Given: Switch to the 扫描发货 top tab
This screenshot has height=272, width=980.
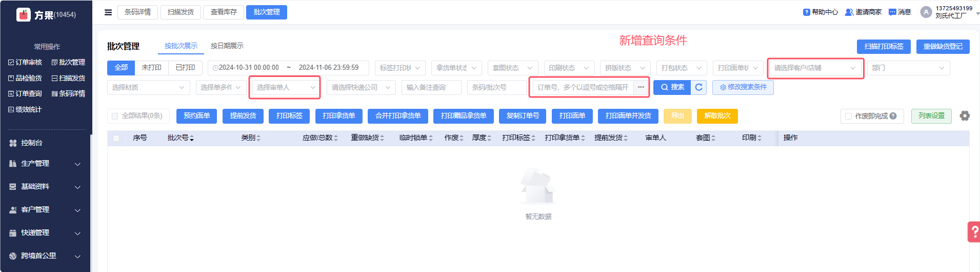Looking at the screenshot, I should 181,12.
